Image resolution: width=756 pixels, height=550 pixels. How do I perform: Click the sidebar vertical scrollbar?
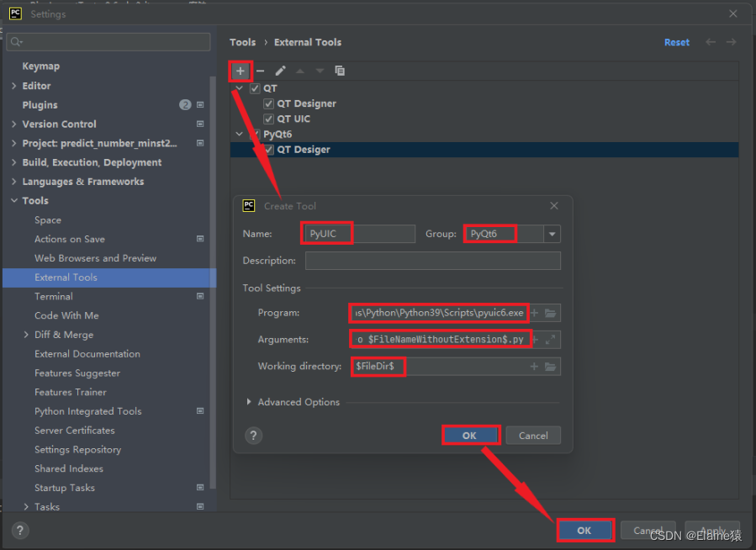[213, 282]
